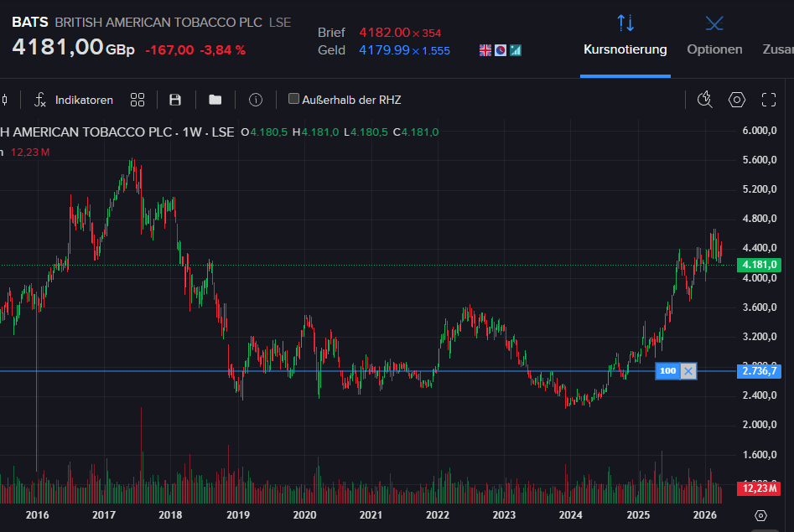This screenshot has height=532, width=794.
Task: Switch to the Optionen tab
Action: [x=714, y=49]
